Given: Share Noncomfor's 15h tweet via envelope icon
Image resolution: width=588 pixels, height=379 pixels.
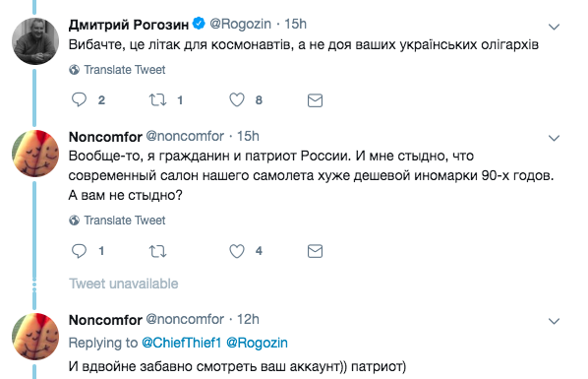Looking at the screenshot, I should pyautogui.click(x=315, y=251).
